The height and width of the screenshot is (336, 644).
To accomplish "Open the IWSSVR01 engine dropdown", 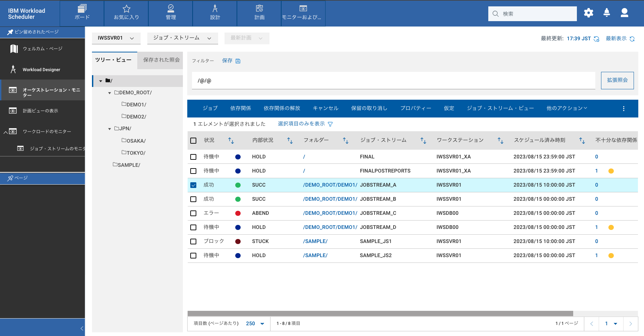I will 116,38.
